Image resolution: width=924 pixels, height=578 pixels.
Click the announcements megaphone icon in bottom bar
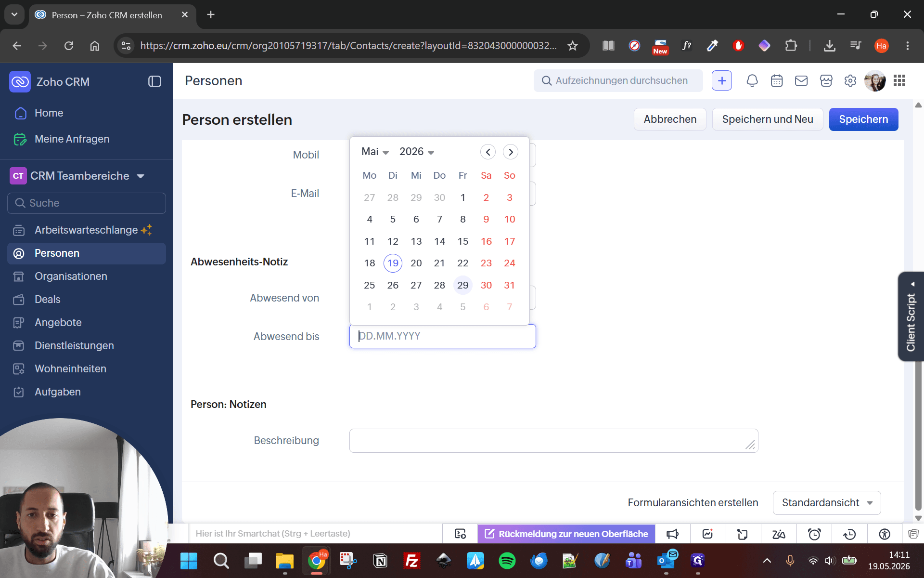coord(672,534)
